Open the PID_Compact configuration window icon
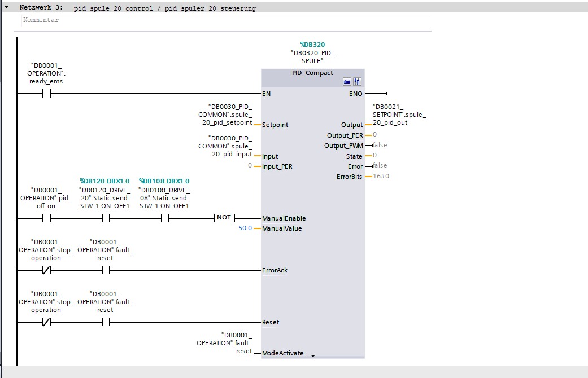This screenshot has width=588, height=378. coord(347,82)
